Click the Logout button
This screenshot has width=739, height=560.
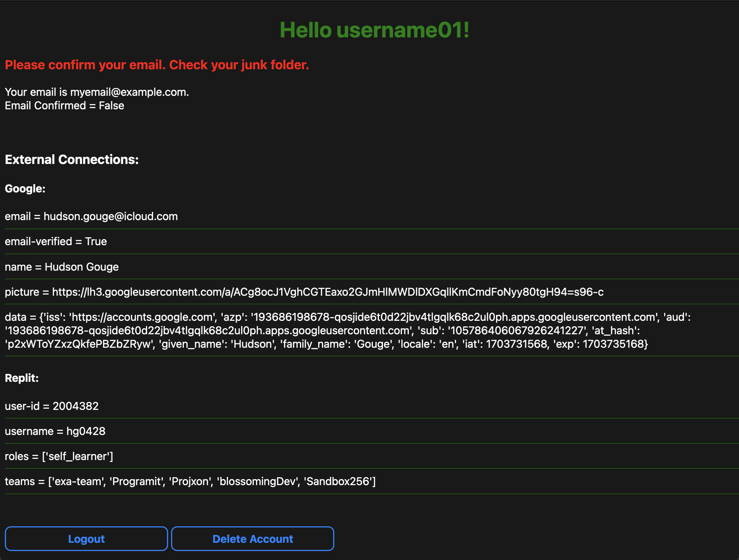pyautogui.click(x=86, y=539)
